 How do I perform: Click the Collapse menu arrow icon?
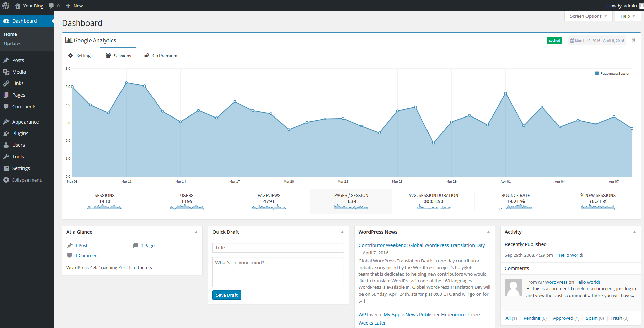pyautogui.click(x=6, y=180)
